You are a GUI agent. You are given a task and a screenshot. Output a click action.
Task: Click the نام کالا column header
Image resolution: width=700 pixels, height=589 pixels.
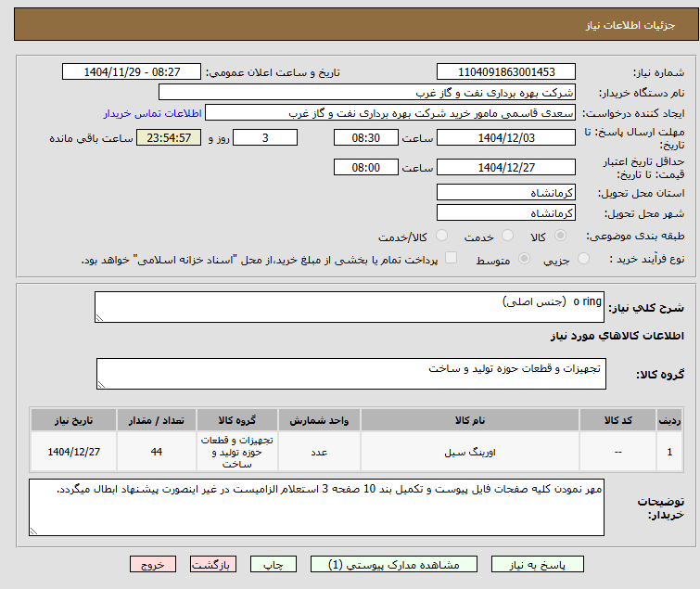(470, 420)
